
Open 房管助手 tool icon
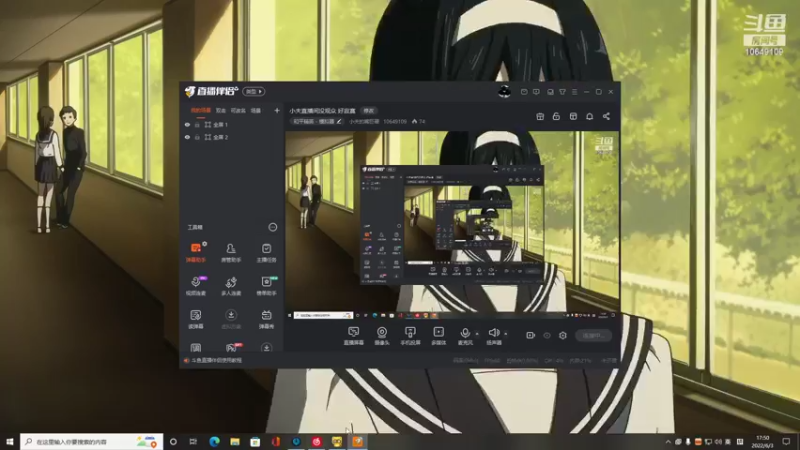(231, 253)
